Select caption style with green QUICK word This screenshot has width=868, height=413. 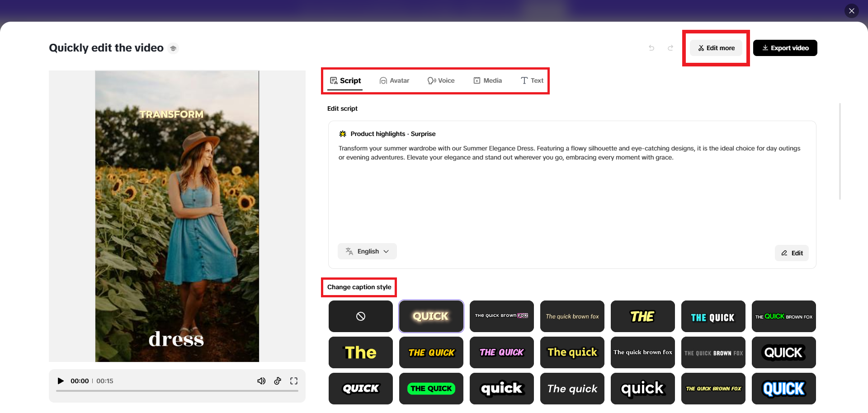pyautogui.click(x=784, y=316)
